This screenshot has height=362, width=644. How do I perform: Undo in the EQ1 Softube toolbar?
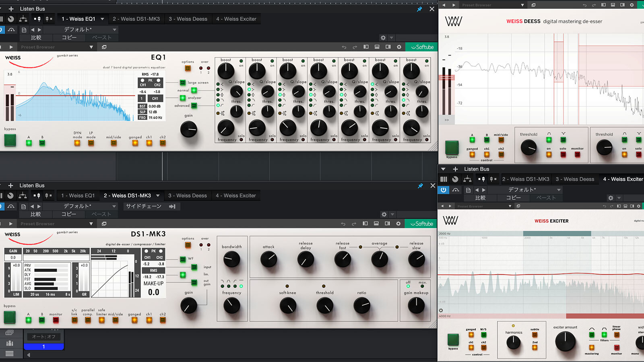(344, 47)
